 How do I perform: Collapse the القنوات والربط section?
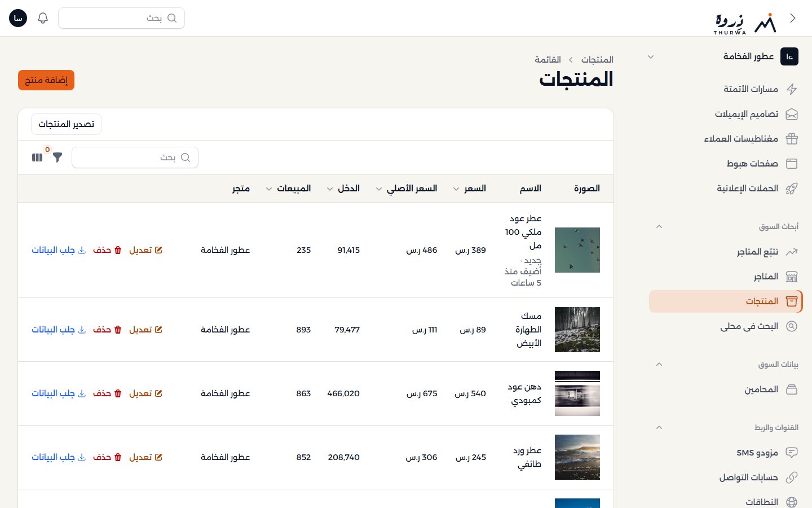coord(659,428)
